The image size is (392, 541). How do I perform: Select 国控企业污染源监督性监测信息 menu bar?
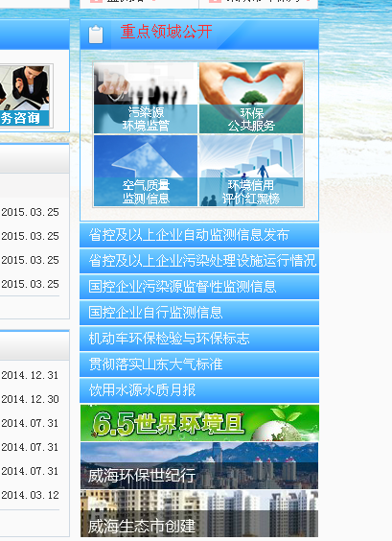click(x=199, y=287)
